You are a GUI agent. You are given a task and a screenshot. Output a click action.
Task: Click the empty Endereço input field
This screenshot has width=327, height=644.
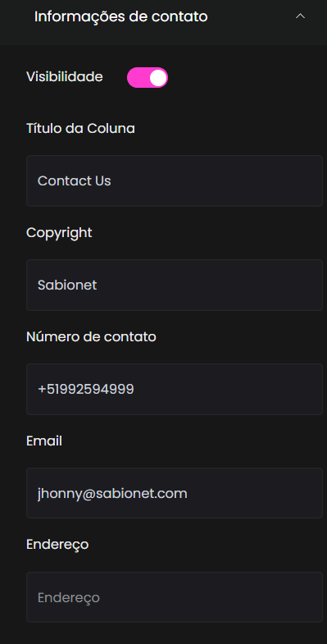(x=175, y=597)
